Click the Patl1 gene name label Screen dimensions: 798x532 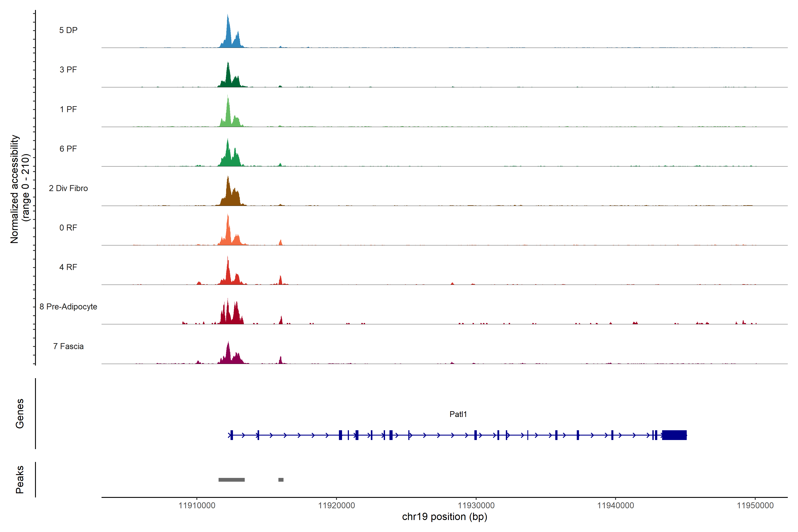tap(458, 414)
